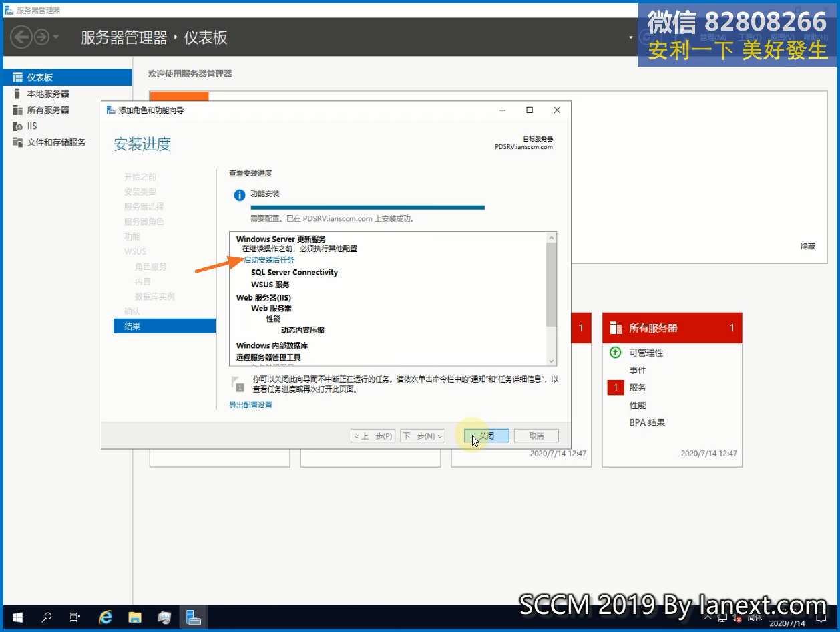Click 性能 in 所有服务器 tile
840x632 pixels.
[638, 405]
